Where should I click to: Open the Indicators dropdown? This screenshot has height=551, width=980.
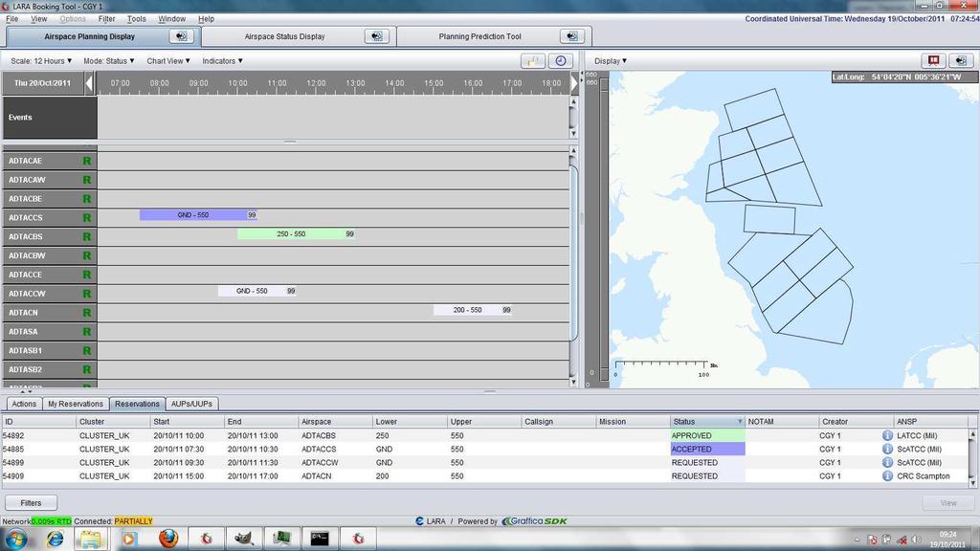tap(222, 61)
